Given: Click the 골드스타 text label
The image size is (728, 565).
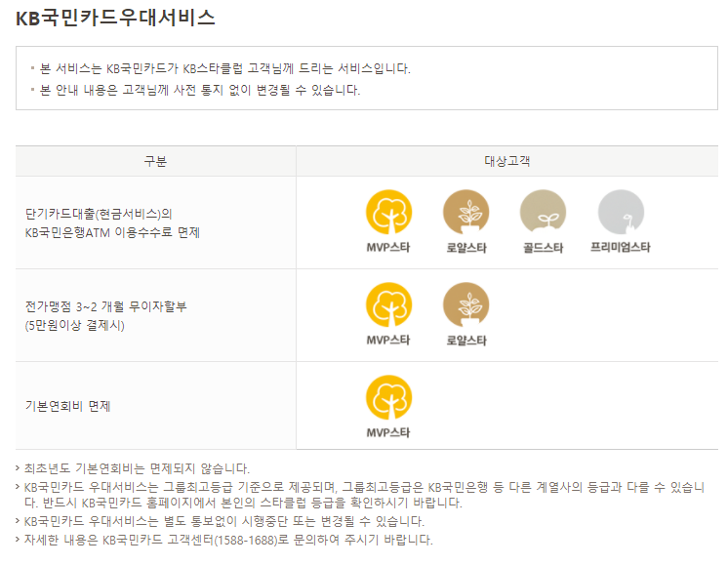Looking at the screenshot, I should [x=544, y=248].
